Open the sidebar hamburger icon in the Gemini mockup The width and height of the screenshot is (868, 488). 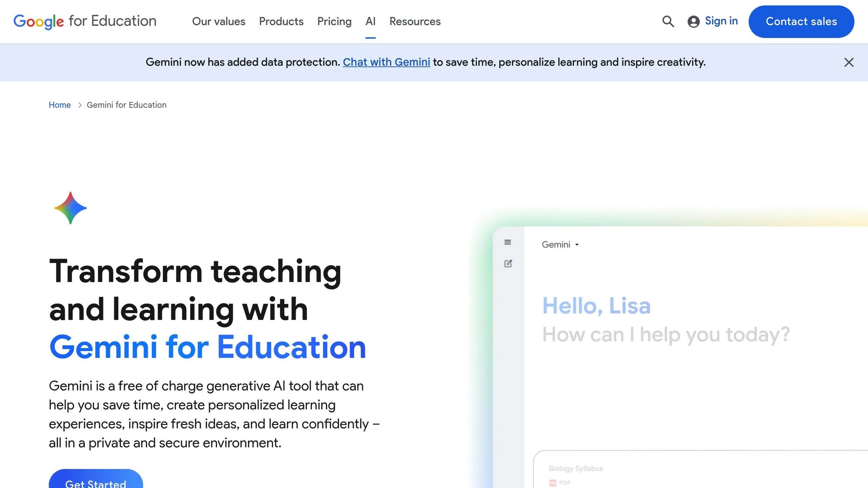507,242
